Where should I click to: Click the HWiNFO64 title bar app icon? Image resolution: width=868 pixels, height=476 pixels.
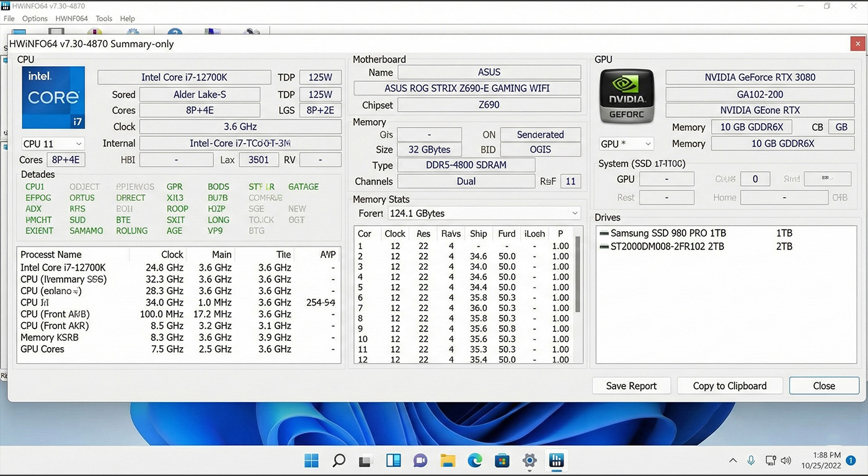coord(6,6)
